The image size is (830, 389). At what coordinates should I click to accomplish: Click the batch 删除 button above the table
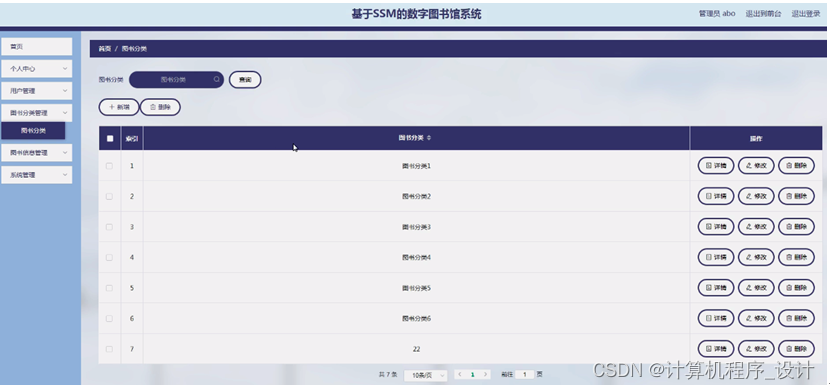click(160, 107)
